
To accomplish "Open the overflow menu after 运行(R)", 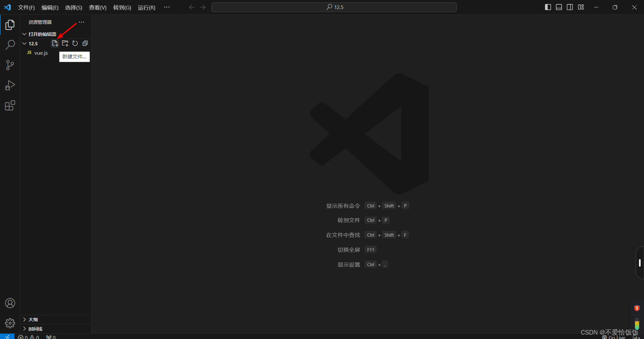I will pyautogui.click(x=167, y=7).
